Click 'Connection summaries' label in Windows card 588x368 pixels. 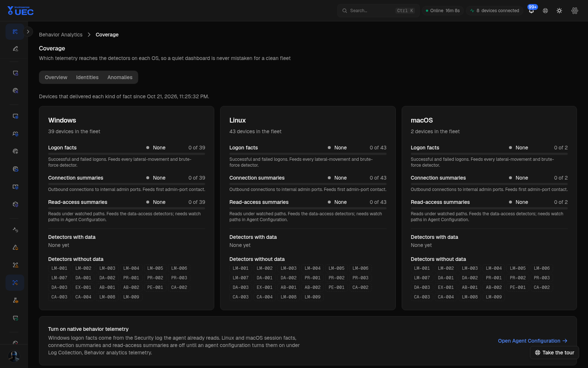(x=76, y=178)
